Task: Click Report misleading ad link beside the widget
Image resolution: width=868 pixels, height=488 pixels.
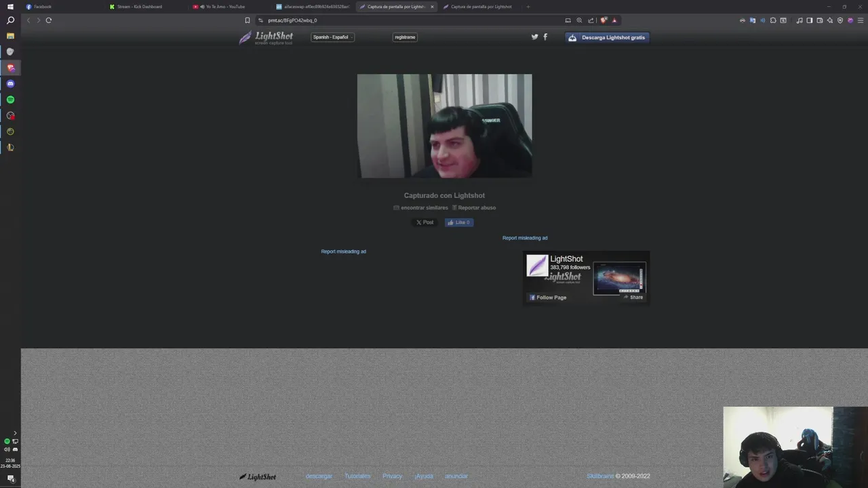Action: 343,251
